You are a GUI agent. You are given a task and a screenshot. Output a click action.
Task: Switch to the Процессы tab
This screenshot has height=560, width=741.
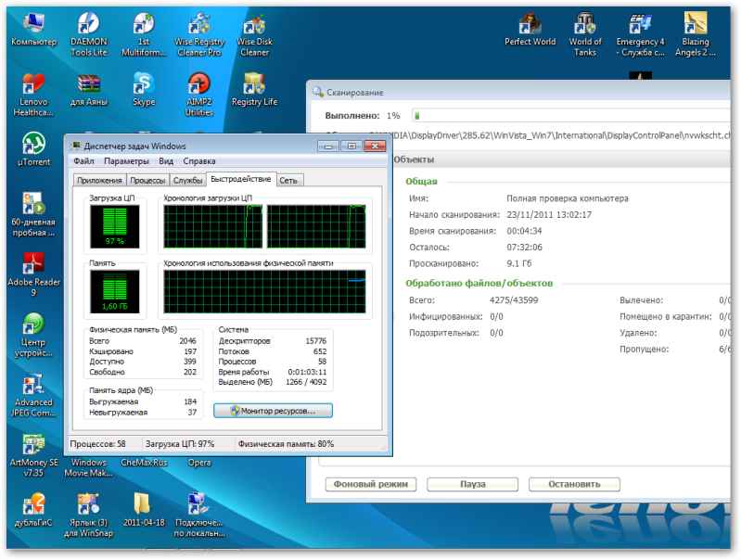pyautogui.click(x=148, y=180)
